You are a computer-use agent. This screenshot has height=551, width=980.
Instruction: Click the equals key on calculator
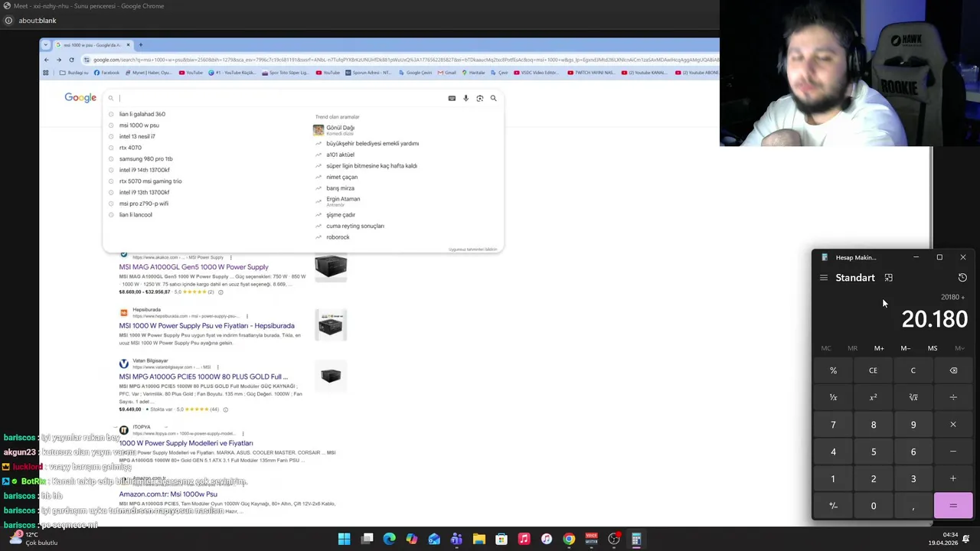(x=953, y=506)
